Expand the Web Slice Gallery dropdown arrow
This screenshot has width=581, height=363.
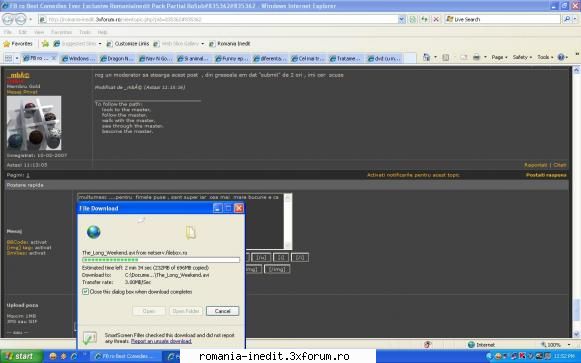(202, 44)
